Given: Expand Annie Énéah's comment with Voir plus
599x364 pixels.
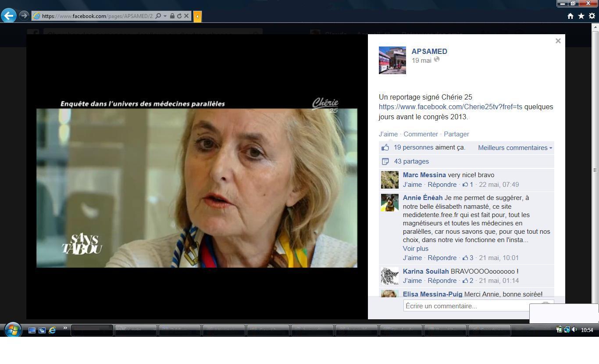Looking at the screenshot, I should (415, 249).
